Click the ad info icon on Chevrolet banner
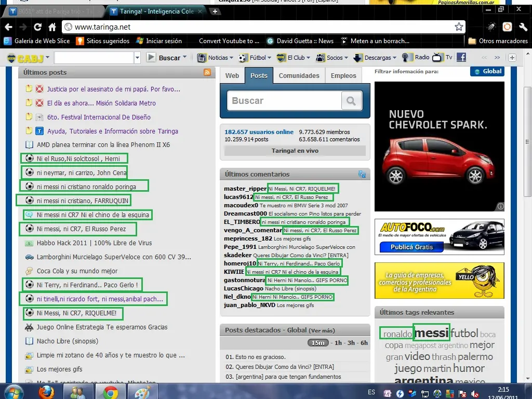Screen dimensions: 532x399 tap(500, 206)
